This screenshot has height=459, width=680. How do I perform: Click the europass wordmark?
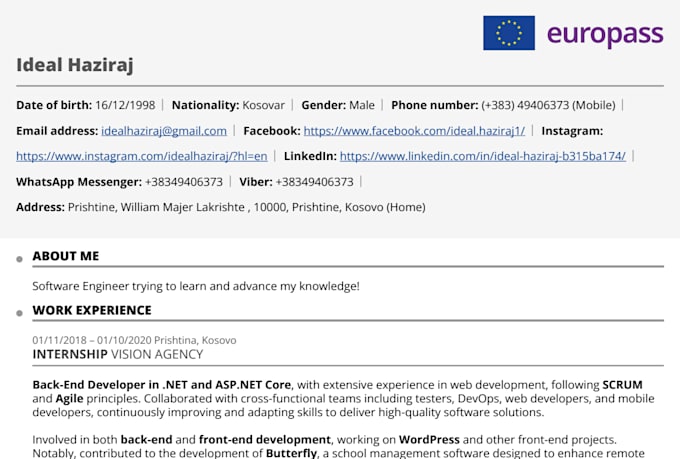[x=605, y=34]
